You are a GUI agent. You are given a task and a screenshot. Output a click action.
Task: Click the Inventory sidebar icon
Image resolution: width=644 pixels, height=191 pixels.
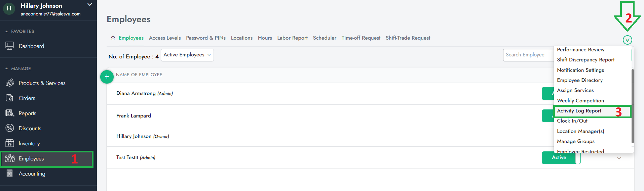pyautogui.click(x=10, y=143)
